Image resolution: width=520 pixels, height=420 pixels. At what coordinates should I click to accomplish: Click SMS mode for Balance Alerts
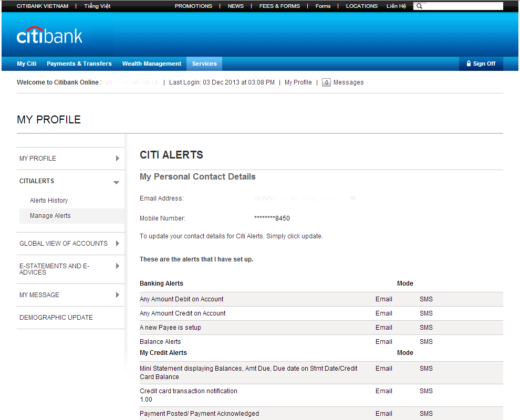[x=426, y=341]
